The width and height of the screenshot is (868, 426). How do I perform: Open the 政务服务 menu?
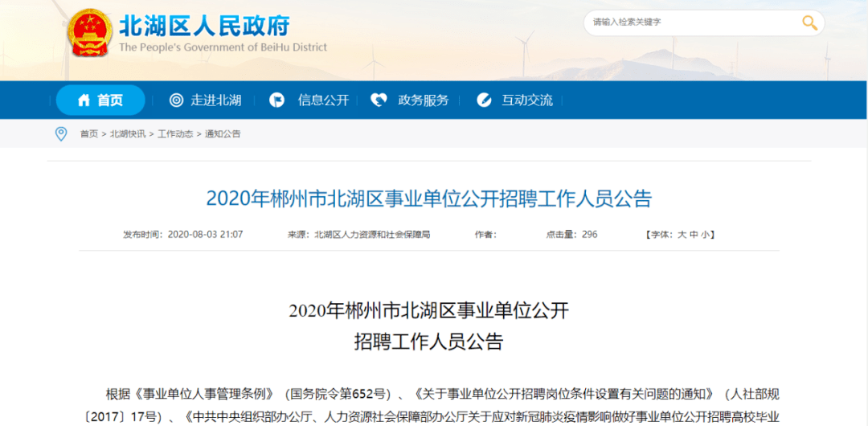424,100
